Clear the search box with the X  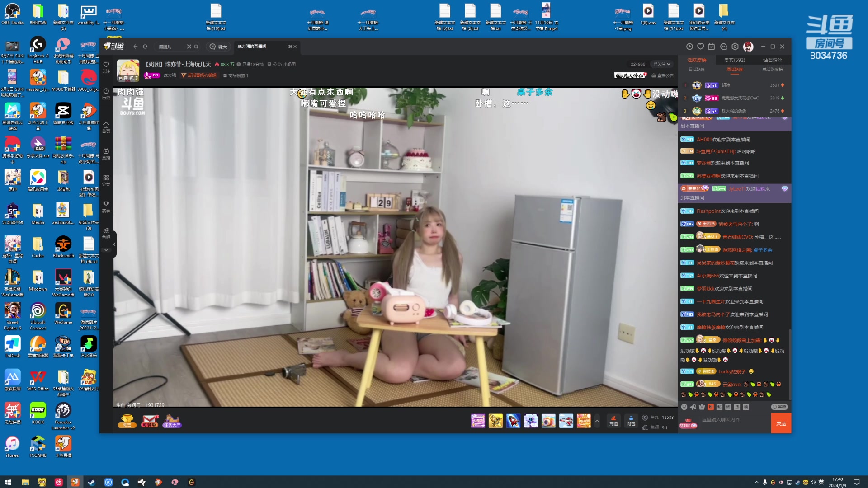[189, 47]
